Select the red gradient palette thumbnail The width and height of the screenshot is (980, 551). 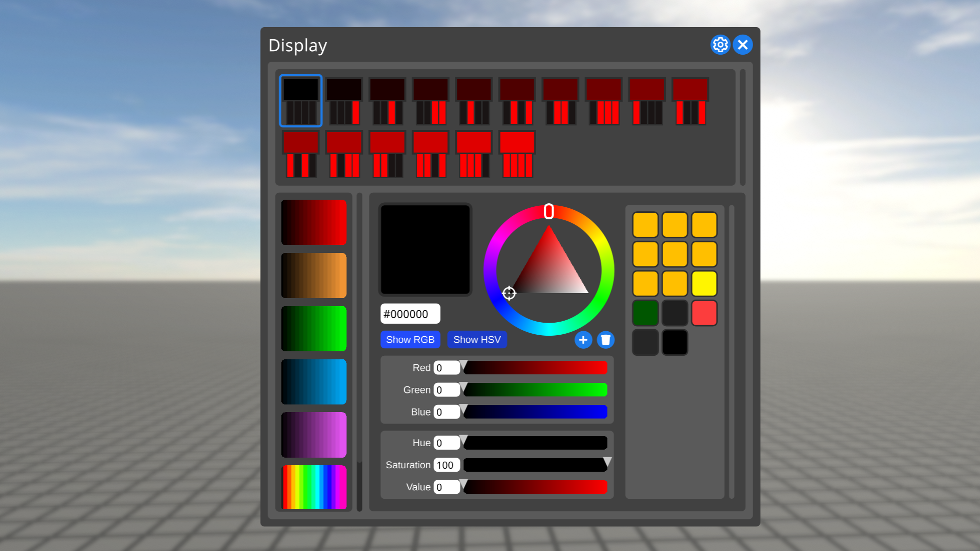(314, 222)
